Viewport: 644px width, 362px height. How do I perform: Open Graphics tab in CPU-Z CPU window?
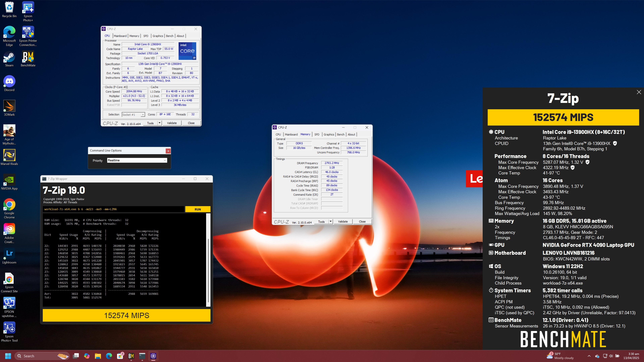coord(158,36)
